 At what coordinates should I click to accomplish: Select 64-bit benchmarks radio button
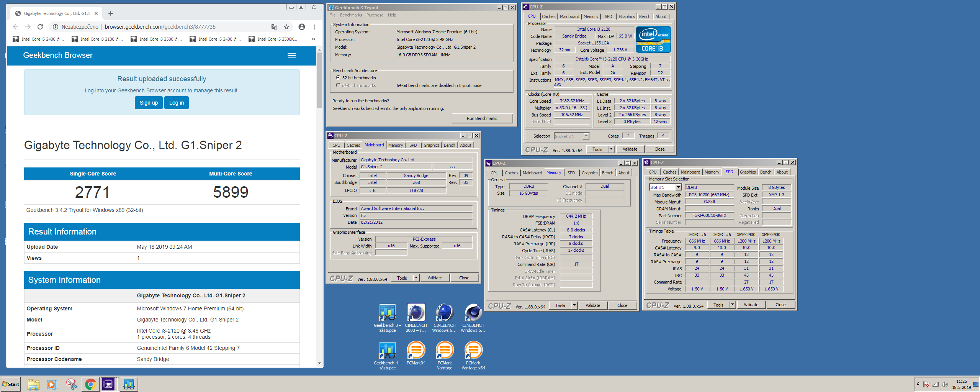tap(338, 85)
